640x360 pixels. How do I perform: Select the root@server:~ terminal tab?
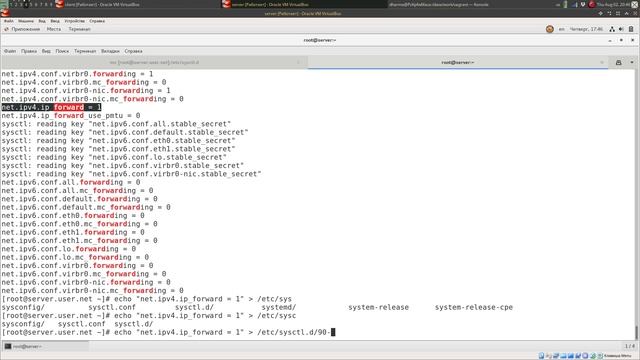458,62
